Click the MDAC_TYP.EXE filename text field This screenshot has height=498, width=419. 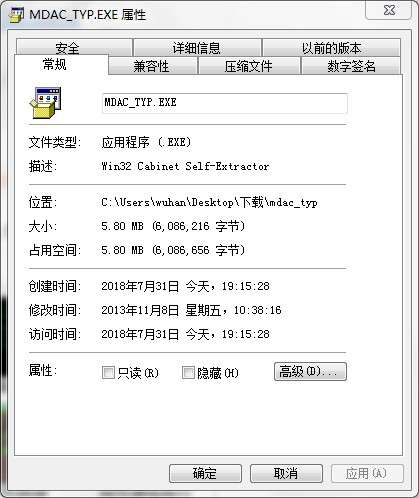click(225, 103)
